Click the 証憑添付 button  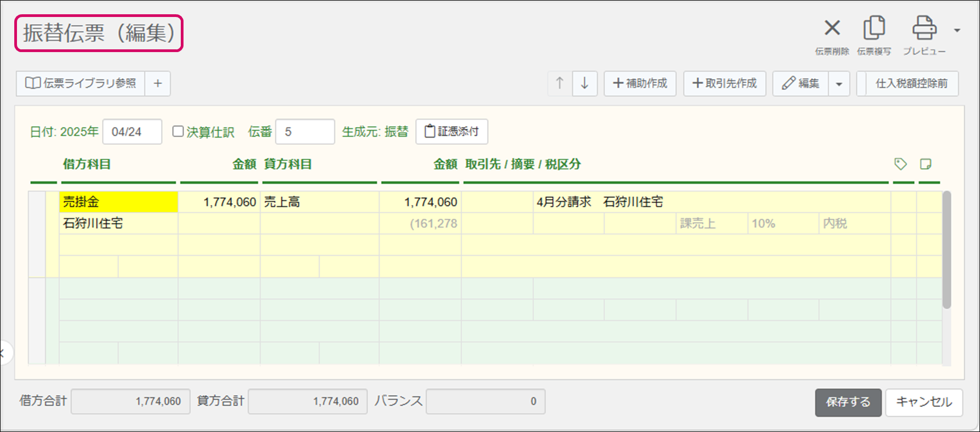451,132
